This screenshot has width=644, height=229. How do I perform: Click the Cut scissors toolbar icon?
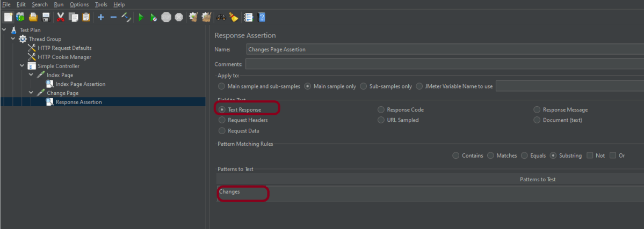[60, 17]
